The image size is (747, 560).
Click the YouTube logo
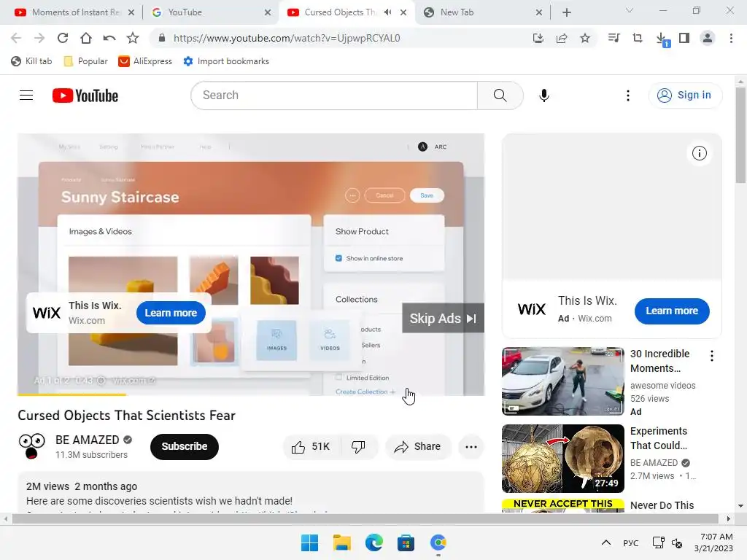pyautogui.click(x=85, y=96)
